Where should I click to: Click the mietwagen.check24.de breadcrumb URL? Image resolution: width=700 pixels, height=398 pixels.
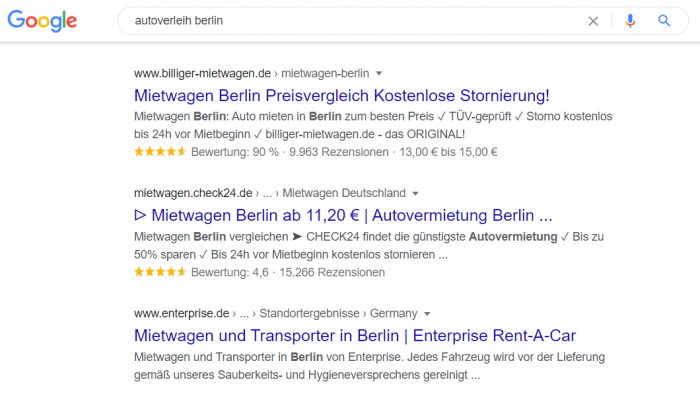point(193,193)
